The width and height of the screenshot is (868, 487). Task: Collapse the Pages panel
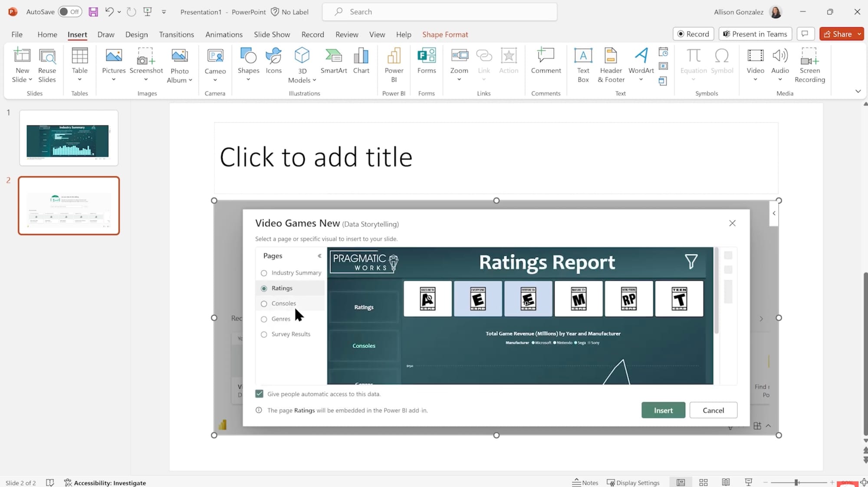click(319, 256)
